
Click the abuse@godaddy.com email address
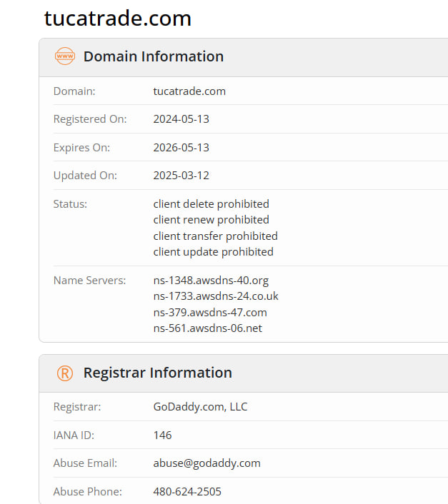click(x=206, y=463)
